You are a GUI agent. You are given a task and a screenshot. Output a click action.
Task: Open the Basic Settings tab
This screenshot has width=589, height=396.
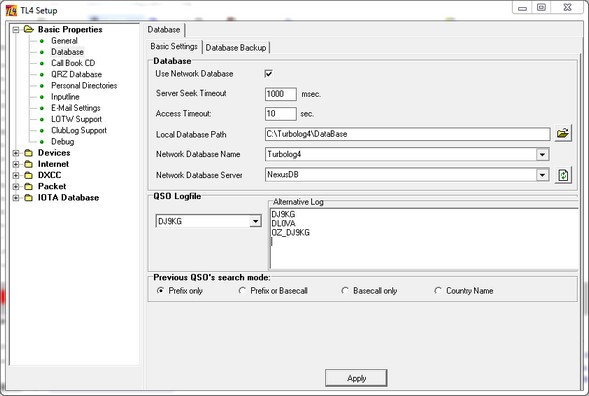(174, 46)
